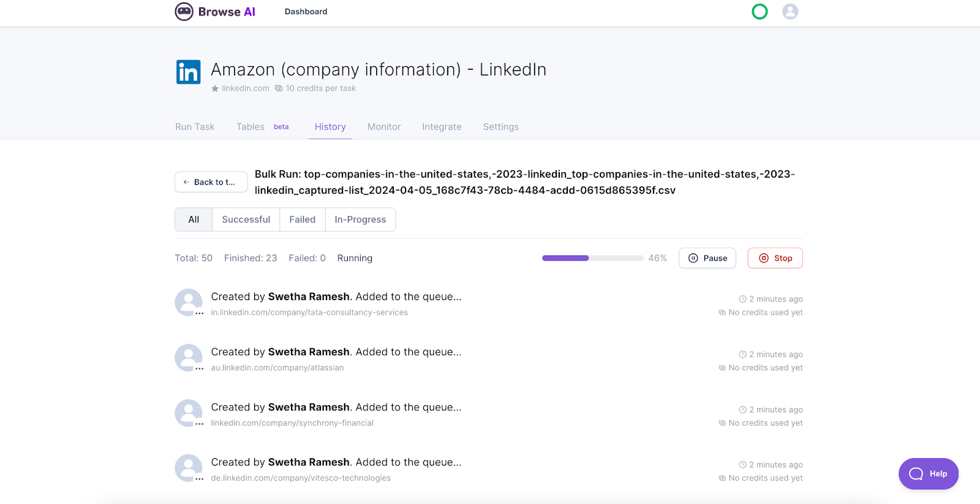Click the linkedin.com site label
980x504 pixels.
click(x=246, y=88)
